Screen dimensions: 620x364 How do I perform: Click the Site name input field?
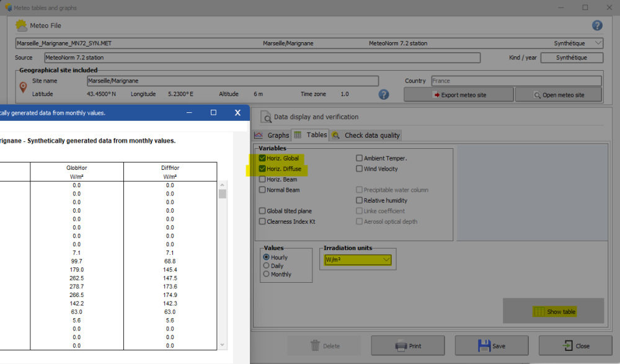point(232,81)
